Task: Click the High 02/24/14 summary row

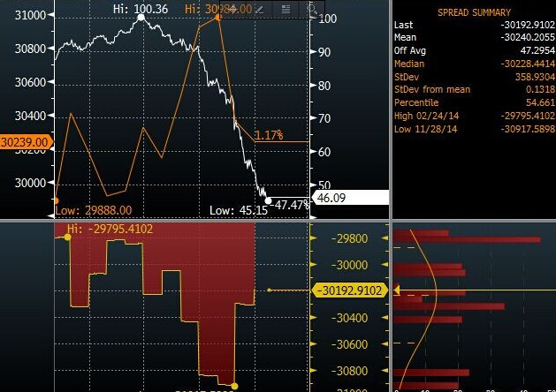Action: pos(474,116)
